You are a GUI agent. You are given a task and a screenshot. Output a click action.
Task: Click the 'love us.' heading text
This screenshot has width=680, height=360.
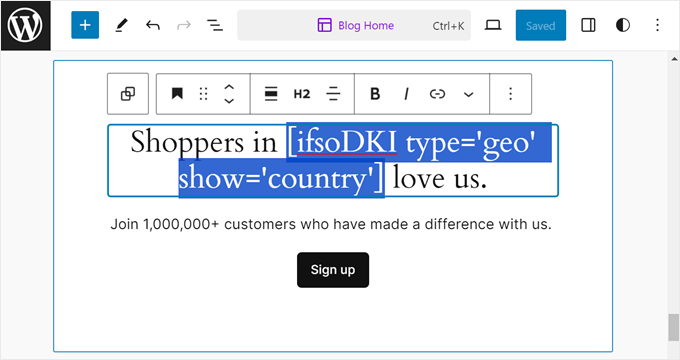440,178
